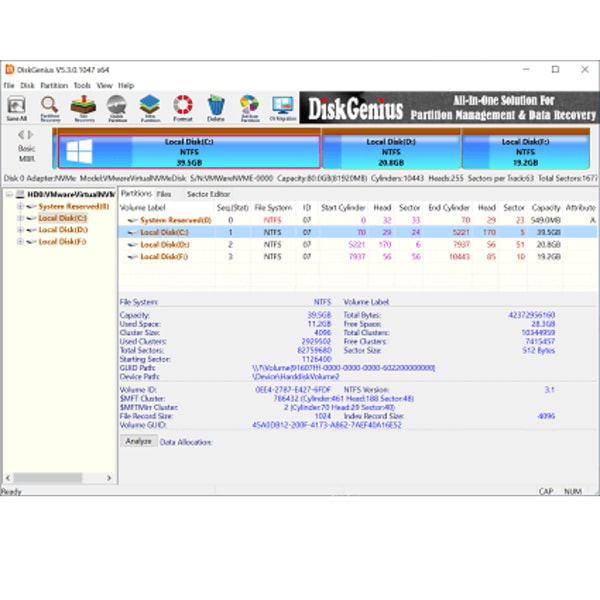Viewport: 600px width, 600px height.
Task: Collapse the HD0 VMware disk node
Action: pos(9,194)
